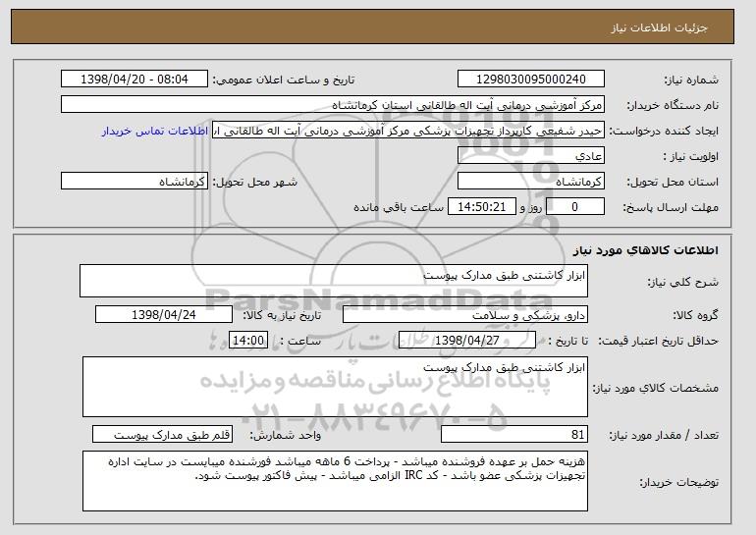
Task: Open the اطلاعات تماس خریدار link
Action: [155, 132]
